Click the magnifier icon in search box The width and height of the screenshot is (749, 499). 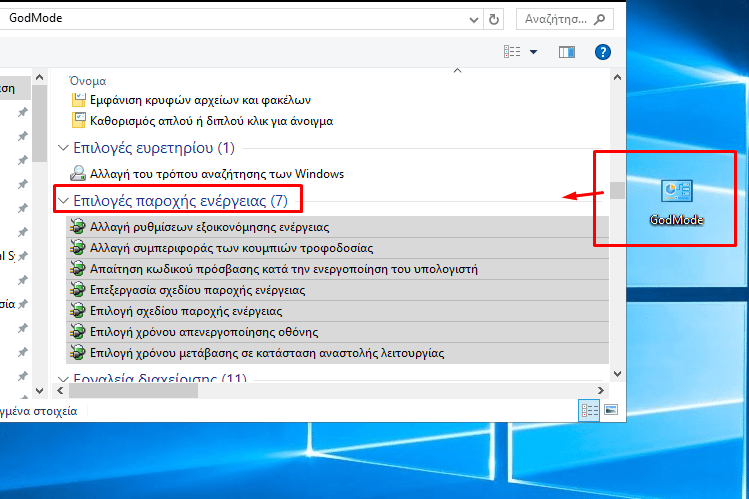pos(599,19)
